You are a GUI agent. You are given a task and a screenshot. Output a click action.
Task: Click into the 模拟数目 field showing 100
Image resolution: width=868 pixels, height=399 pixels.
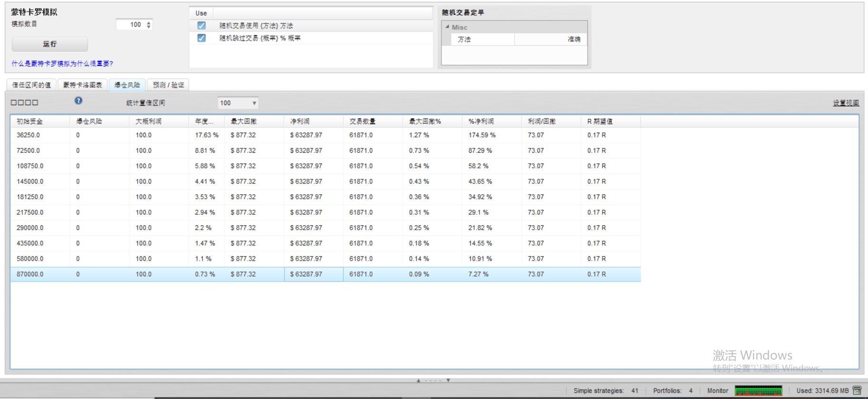(x=130, y=25)
